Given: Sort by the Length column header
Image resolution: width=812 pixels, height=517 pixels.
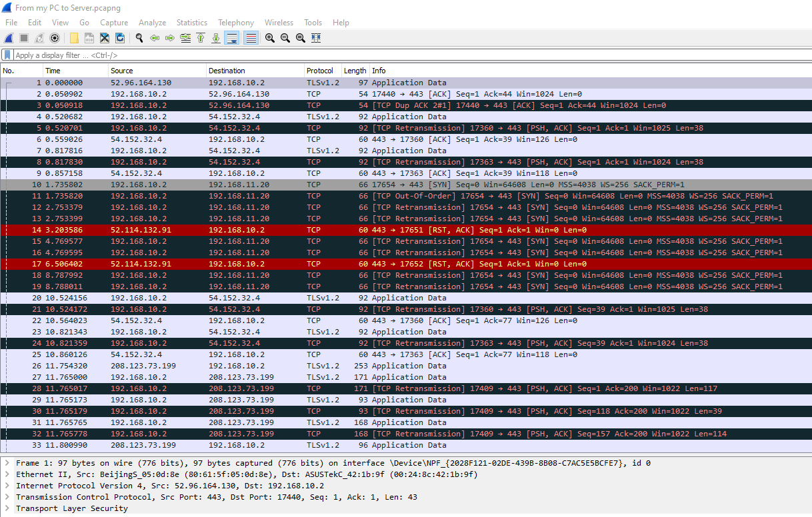Looking at the screenshot, I should click(x=355, y=71).
